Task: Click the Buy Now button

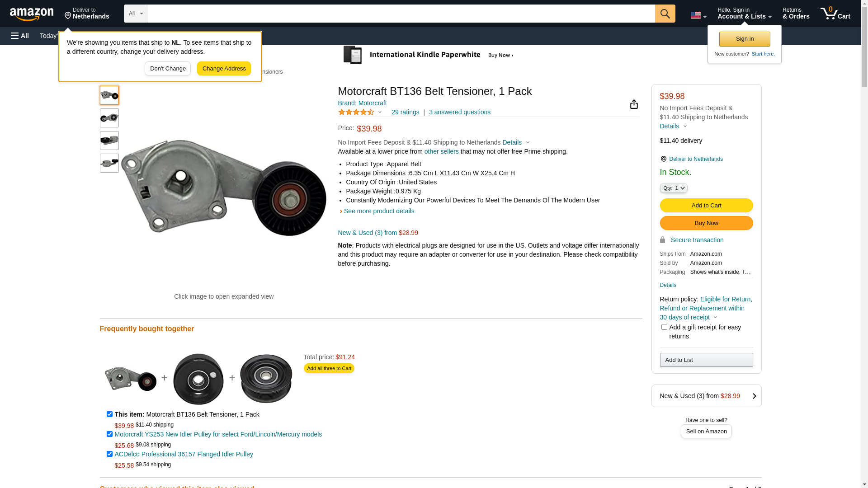Action: point(706,223)
